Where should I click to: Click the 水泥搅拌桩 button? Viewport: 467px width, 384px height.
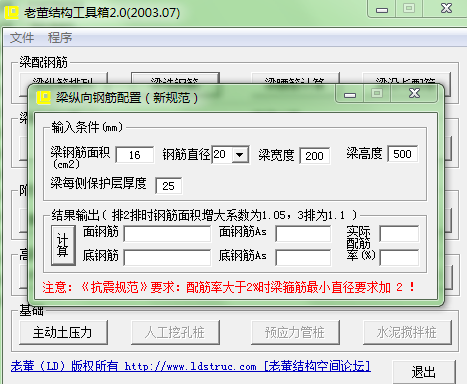point(407,332)
